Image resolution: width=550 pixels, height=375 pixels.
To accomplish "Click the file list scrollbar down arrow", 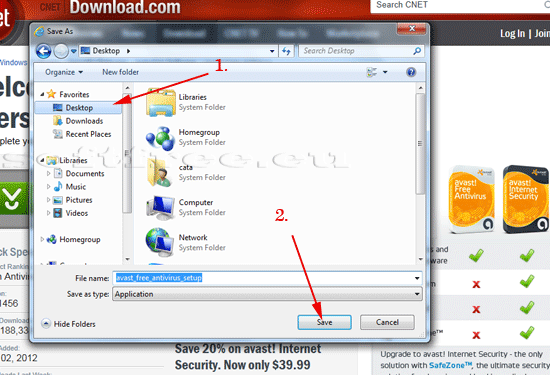I will (420, 259).
